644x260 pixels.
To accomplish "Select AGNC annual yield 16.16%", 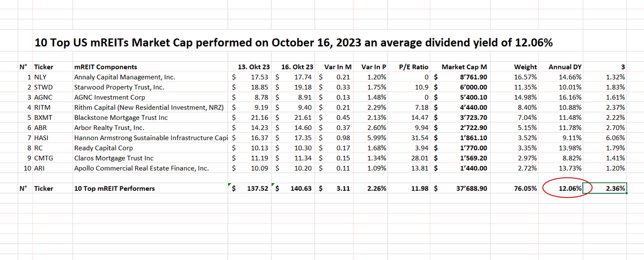I will (x=570, y=97).
